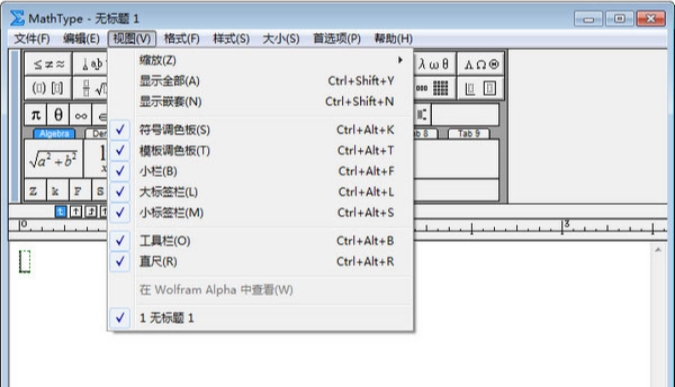Open the Preferences menu 首选项(P)
The height and width of the screenshot is (387, 675).
[x=337, y=39]
